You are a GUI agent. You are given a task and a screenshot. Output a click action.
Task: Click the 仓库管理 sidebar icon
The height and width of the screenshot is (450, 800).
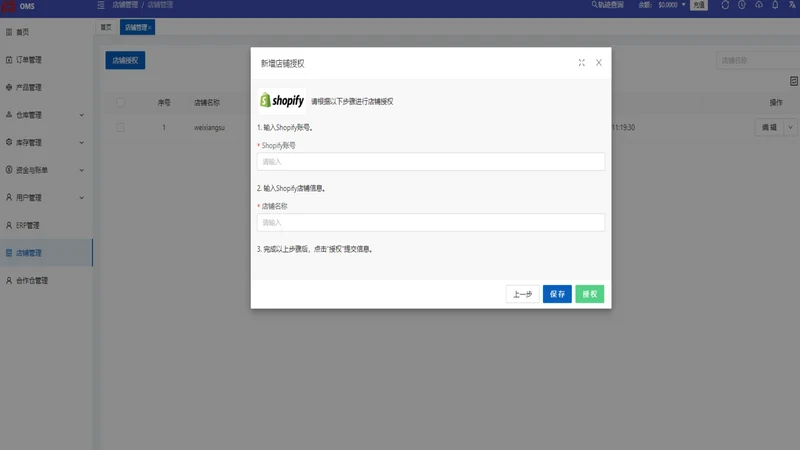coord(9,115)
